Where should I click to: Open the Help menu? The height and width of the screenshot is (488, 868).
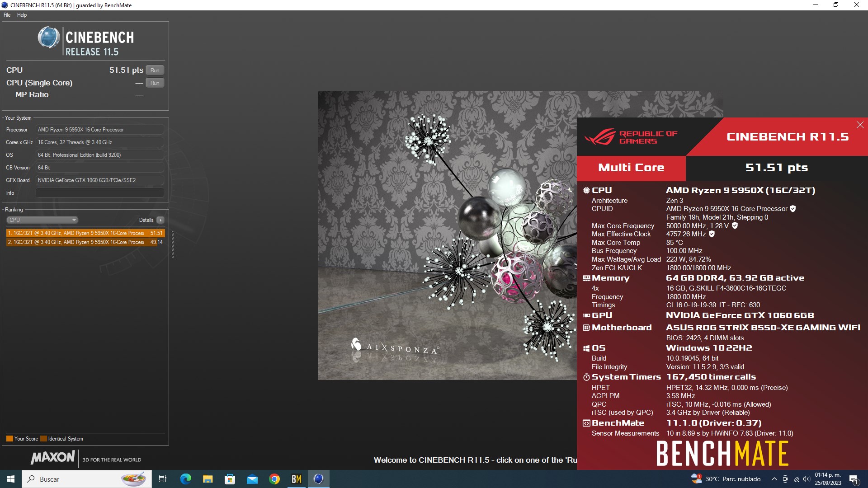(x=22, y=15)
